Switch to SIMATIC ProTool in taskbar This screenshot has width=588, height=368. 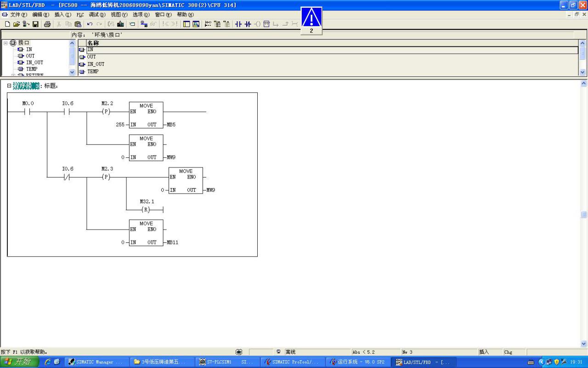coord(293,362)
